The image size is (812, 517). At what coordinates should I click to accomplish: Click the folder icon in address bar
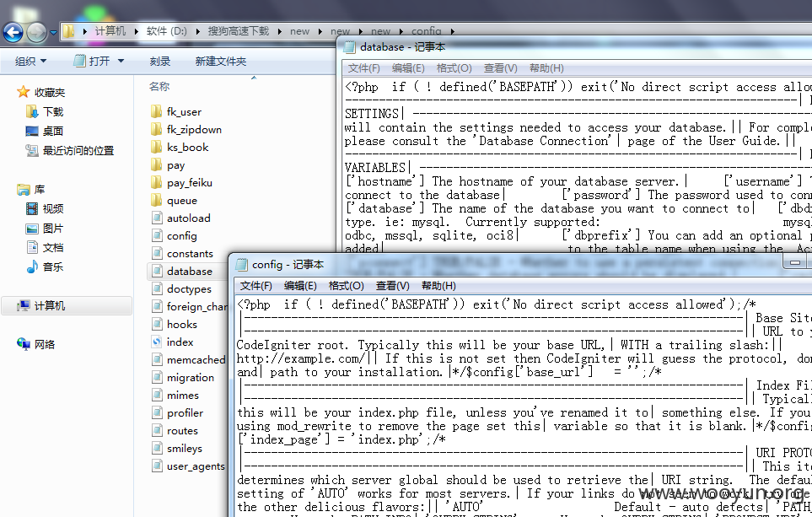tap(69, 31)
